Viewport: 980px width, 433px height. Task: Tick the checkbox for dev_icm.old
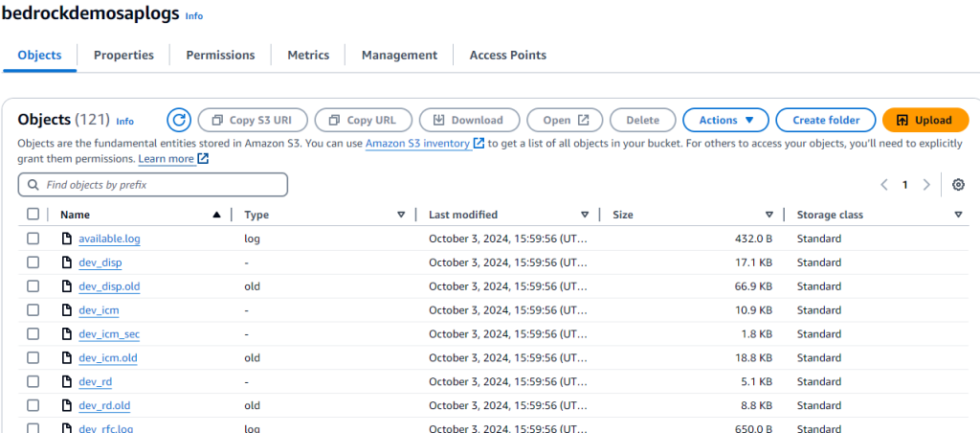33,357
